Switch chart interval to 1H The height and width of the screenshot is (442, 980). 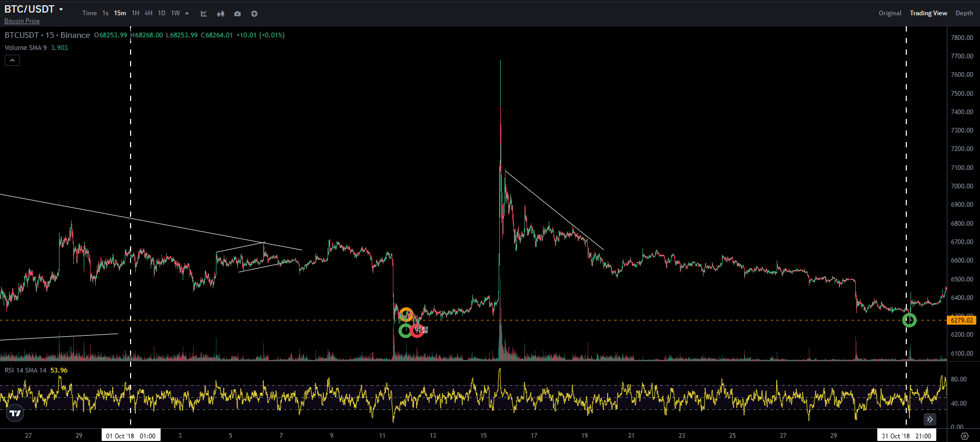pyautogui.click(x=135, y=13)
